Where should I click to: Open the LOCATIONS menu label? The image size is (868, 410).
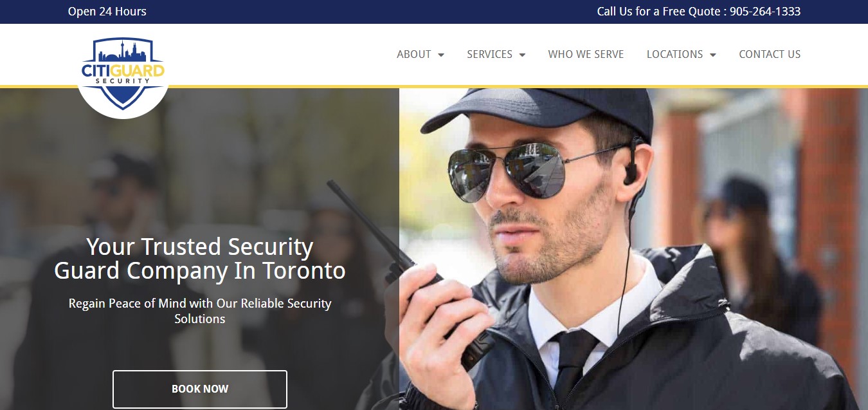tap(674, 54)
